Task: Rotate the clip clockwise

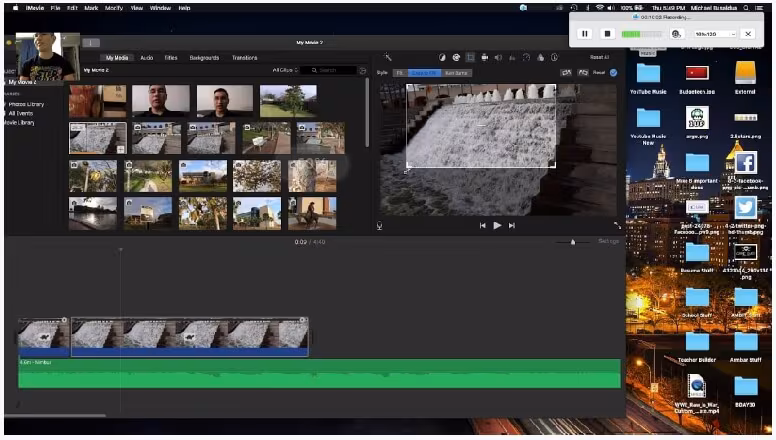Action: 583,73
